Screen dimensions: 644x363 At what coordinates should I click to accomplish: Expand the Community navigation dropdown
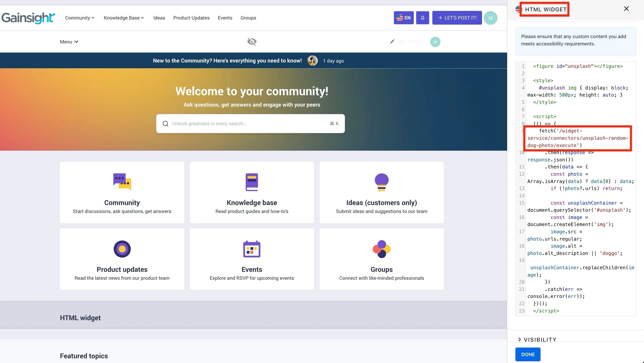[x=79, y=18]
